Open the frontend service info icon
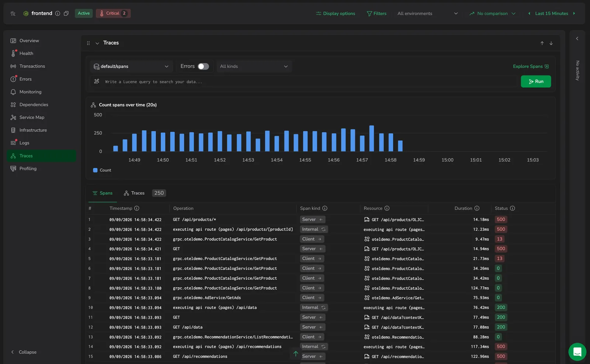 [58, 13]
